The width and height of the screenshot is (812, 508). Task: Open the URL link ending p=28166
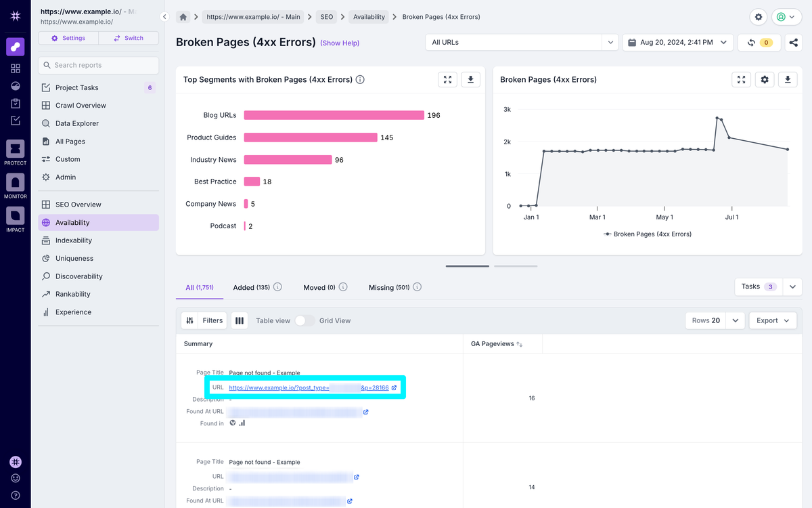[309, 388]
